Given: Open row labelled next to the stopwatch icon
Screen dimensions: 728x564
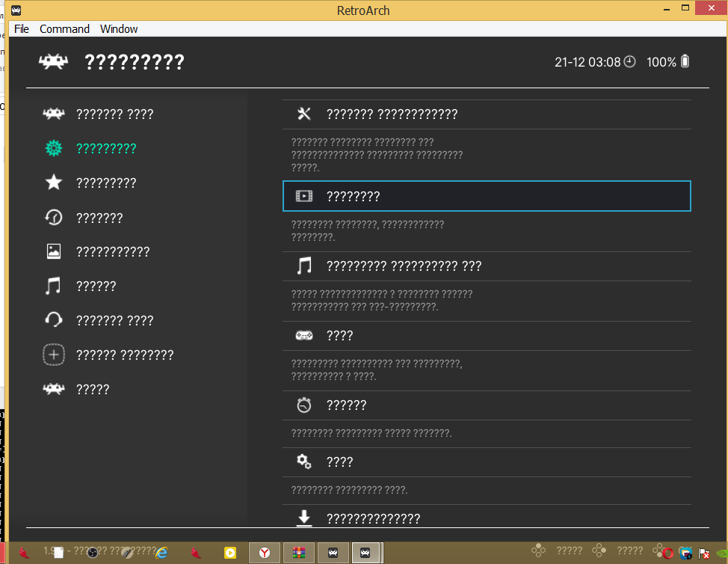Looking at the screenshot, I should tap(487, 405).
